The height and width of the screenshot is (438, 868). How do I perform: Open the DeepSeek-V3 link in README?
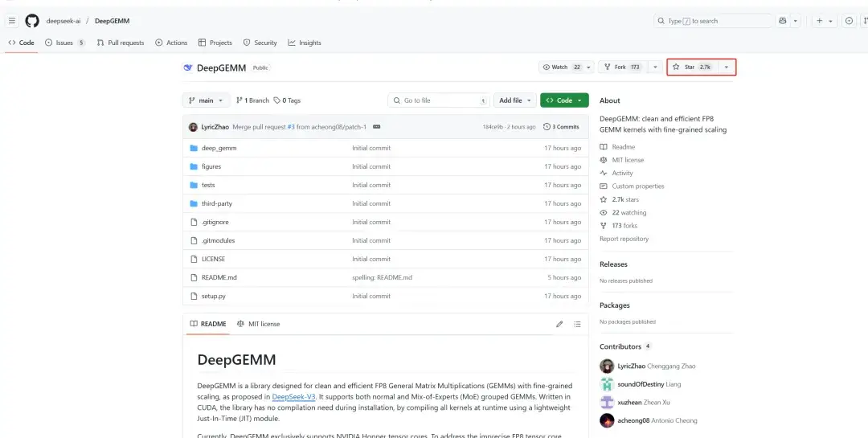pos(293,397)
